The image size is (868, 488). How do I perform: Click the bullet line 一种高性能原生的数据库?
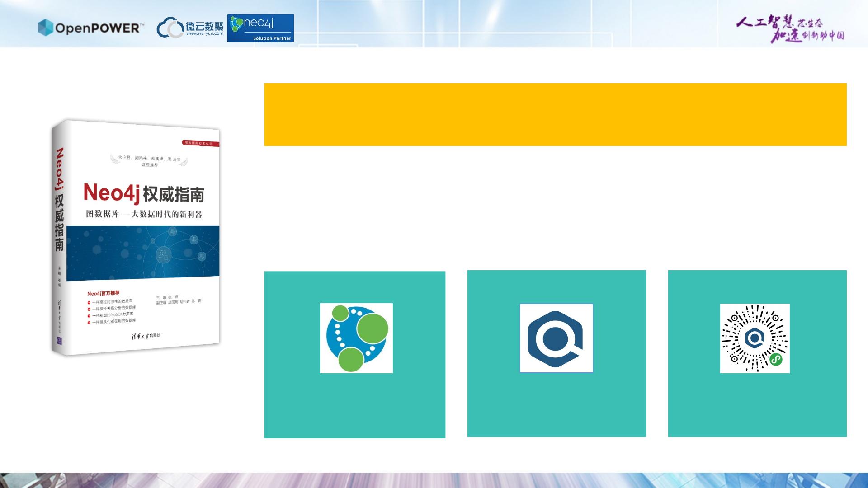(x=112, y=301)
